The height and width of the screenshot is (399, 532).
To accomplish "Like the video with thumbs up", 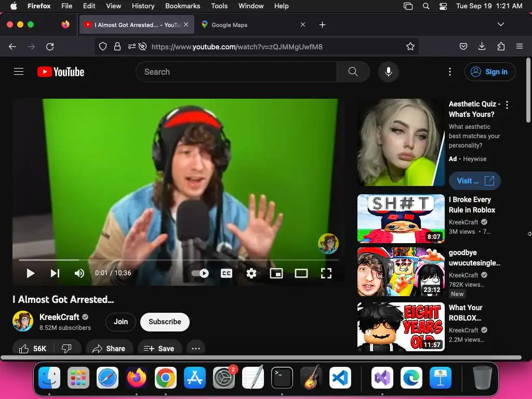I will 33,349.
